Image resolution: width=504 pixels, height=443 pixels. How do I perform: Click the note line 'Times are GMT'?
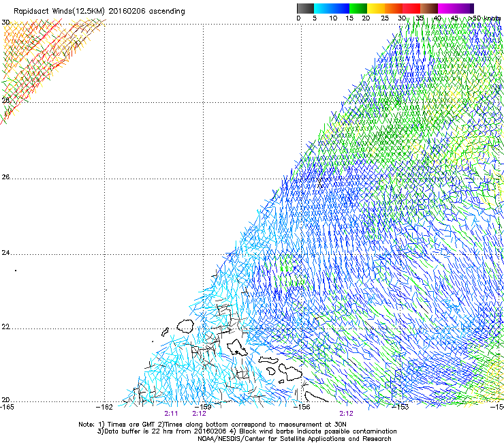click(x=131, y=425)
